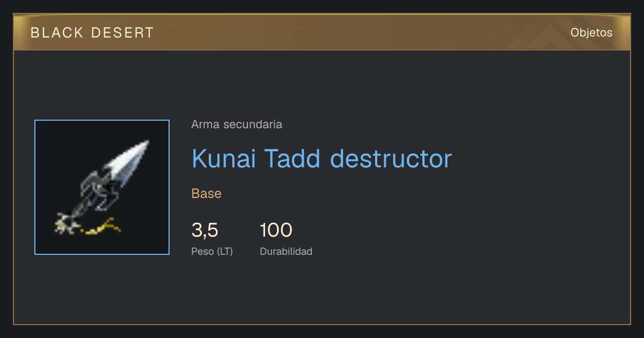The image size is (644, 338).
Task: Click the blue-bordered item thumbnail frame
Action: (x=102, y=187)
